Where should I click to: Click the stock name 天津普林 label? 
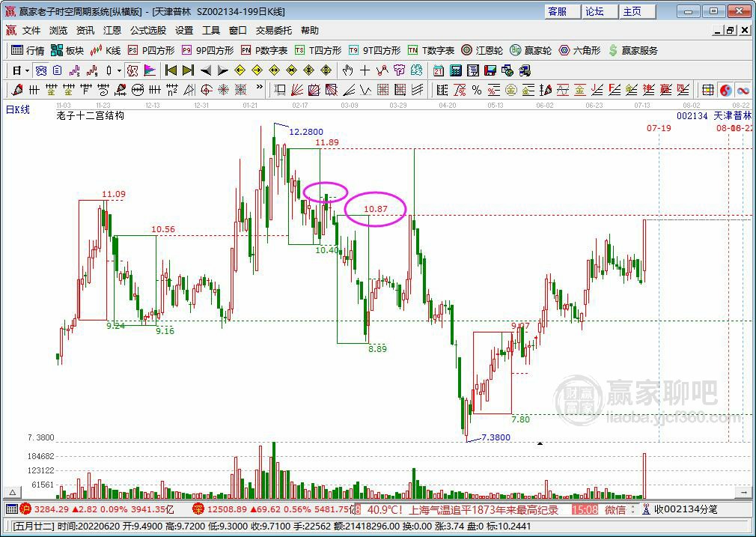pos(732,116)
